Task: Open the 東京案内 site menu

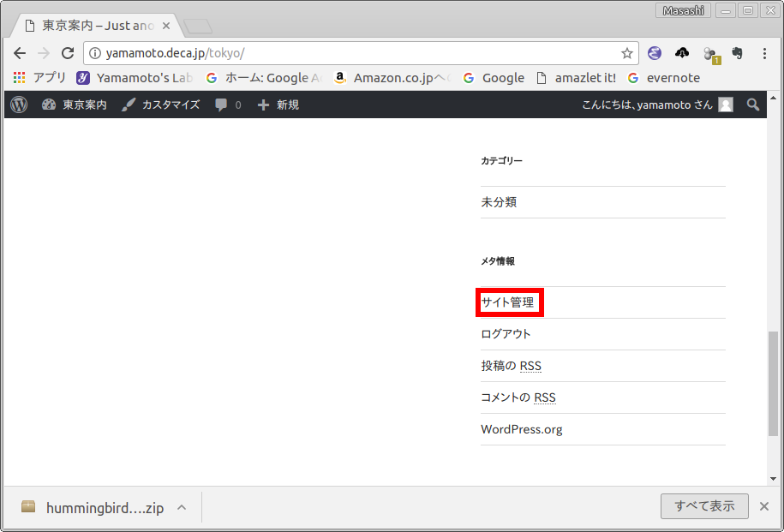Action: click(75, 105)
